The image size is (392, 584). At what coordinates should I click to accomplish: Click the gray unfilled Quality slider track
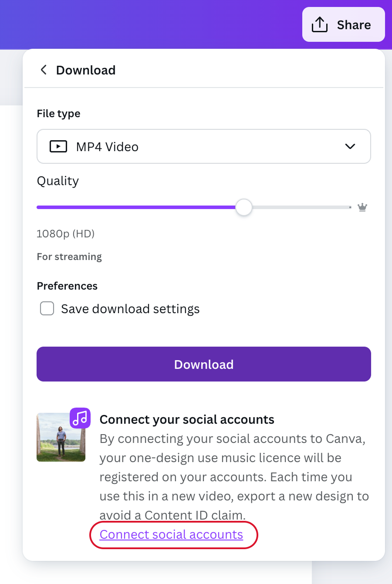pos(301,207)
